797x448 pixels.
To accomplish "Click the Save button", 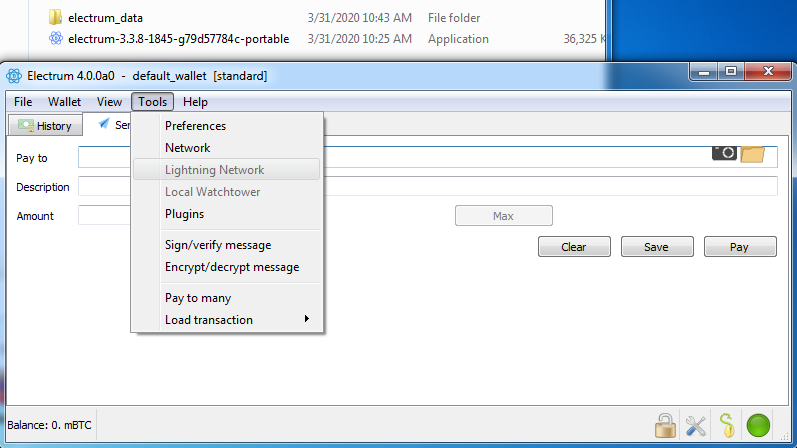I will coord(657,247).
